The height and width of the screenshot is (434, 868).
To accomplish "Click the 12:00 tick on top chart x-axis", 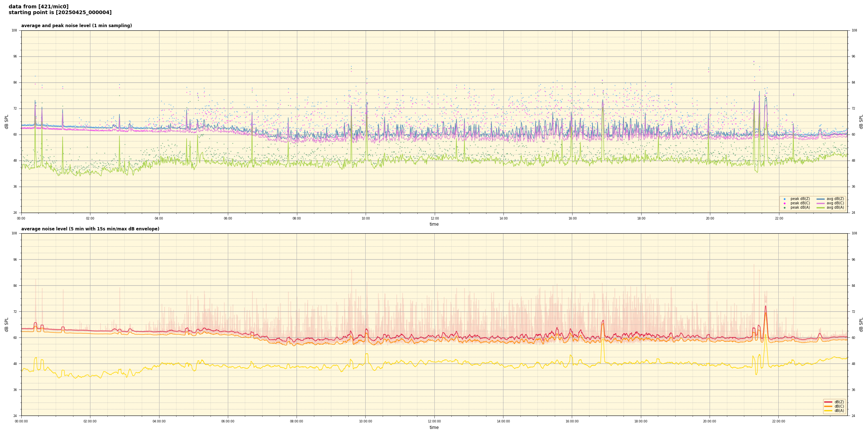I will (x=434, y=218).
